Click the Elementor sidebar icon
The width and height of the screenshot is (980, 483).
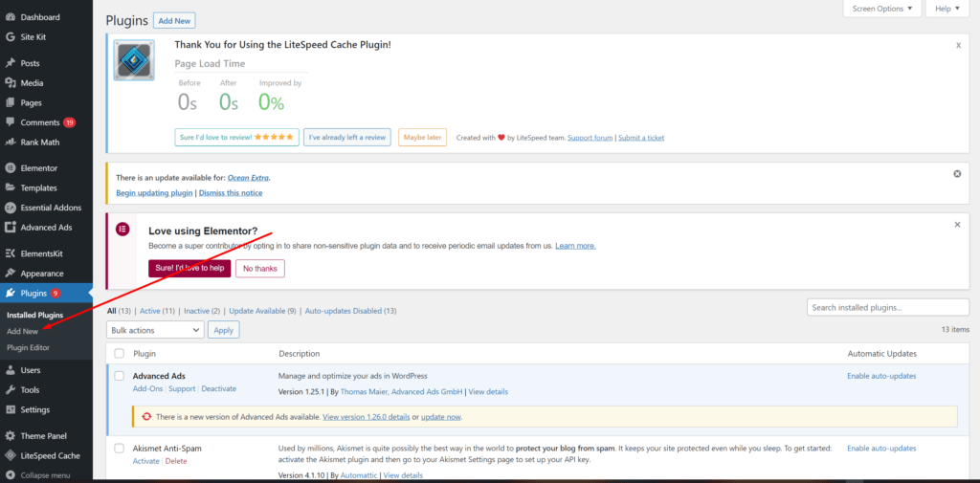[10, 168]
